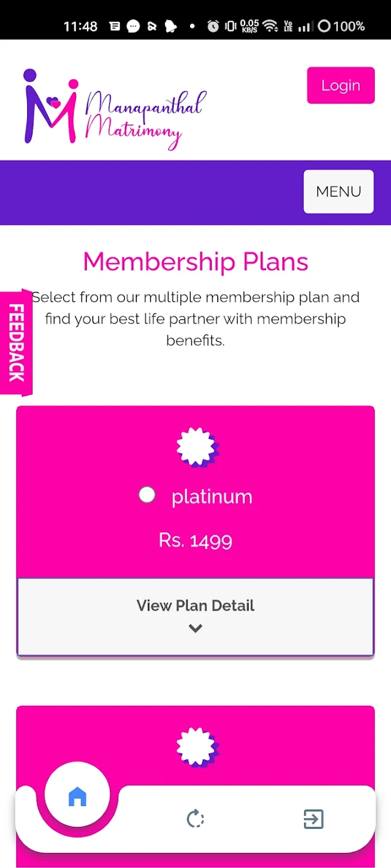This screenshot has width=391, height=868.
Task: Select the platinum plan radio button
Action: 147,495
